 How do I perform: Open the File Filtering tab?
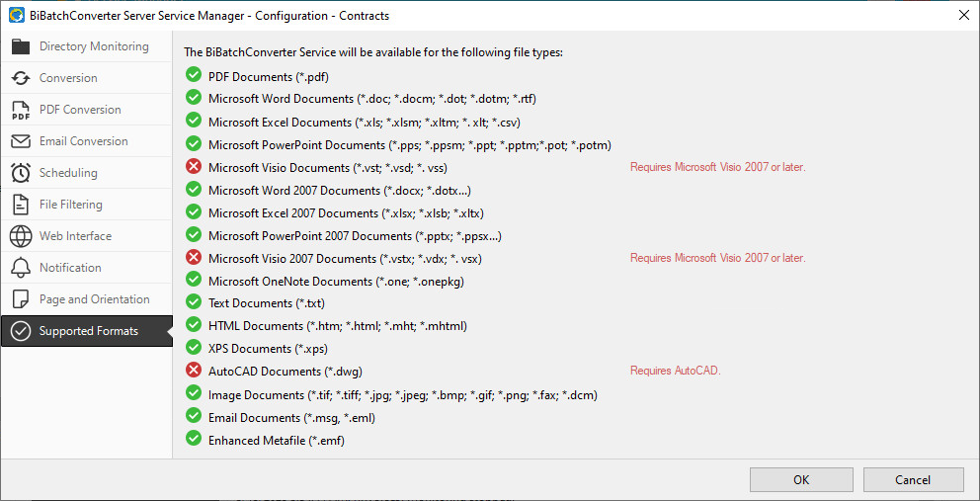click(86, 205)
